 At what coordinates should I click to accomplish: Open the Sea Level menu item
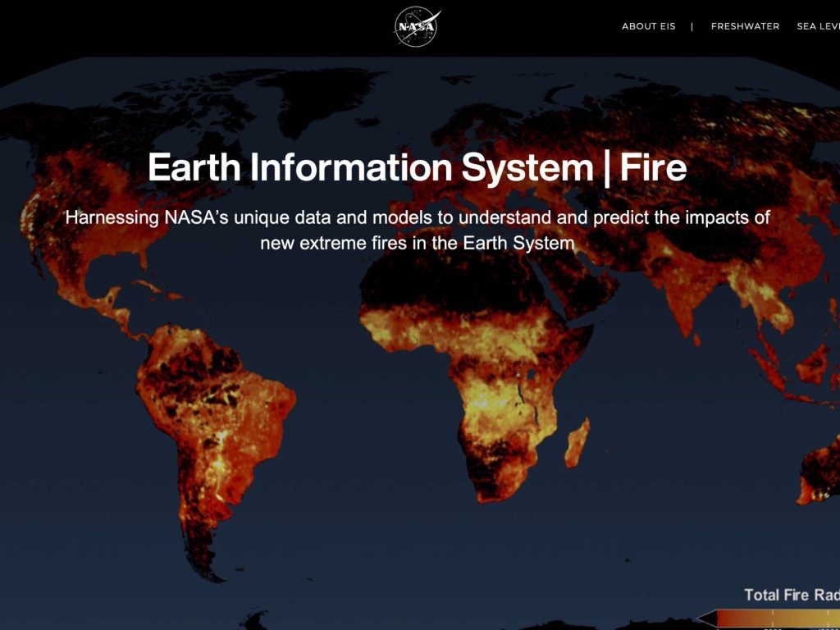point(818,26)
